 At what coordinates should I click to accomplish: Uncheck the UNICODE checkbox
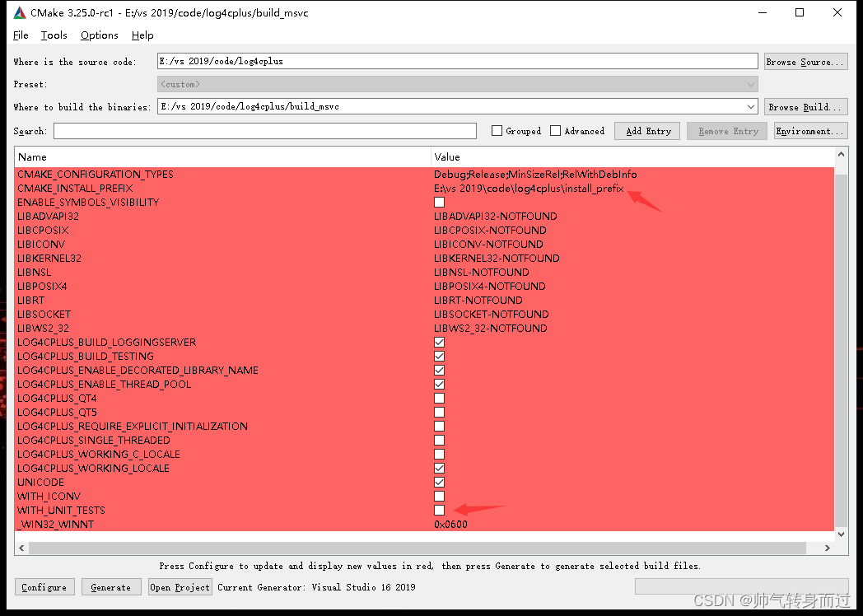439,483
